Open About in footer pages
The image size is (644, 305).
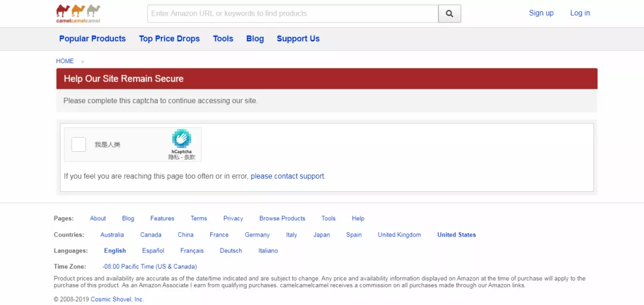point(98,219)
